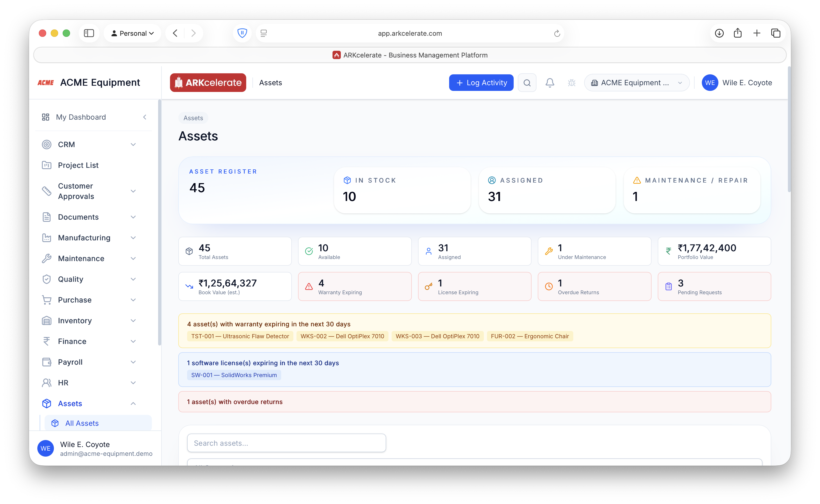The width and height of the screenshot is (820, 504).
Task: Click the FUR-002 Ergonomic Chair tag
Action: click(529, 336)
